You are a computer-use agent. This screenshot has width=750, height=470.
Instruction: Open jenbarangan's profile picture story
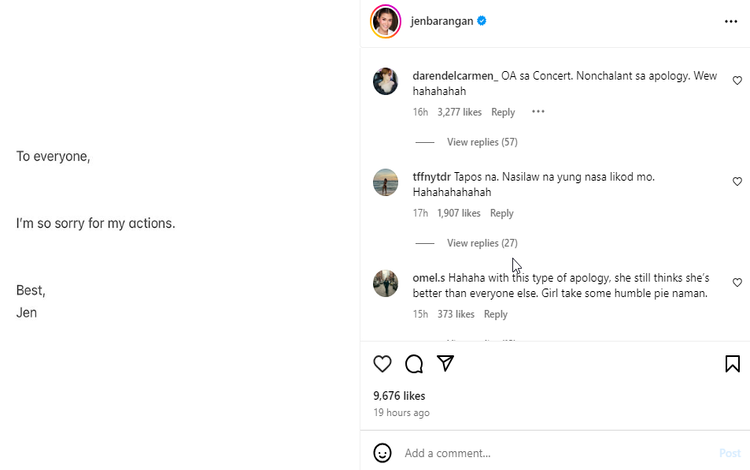[x=385, y=21]
